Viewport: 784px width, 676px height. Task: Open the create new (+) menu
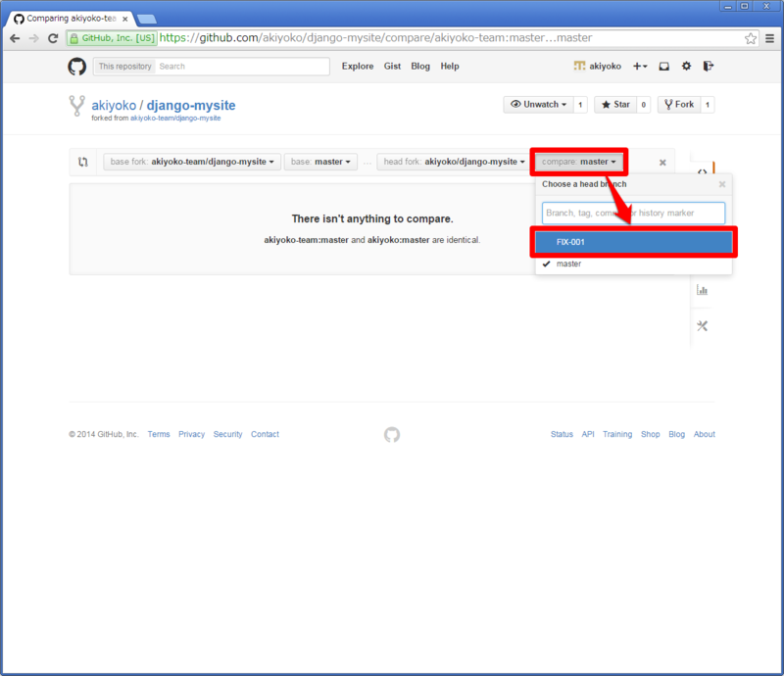click(640, 66)
